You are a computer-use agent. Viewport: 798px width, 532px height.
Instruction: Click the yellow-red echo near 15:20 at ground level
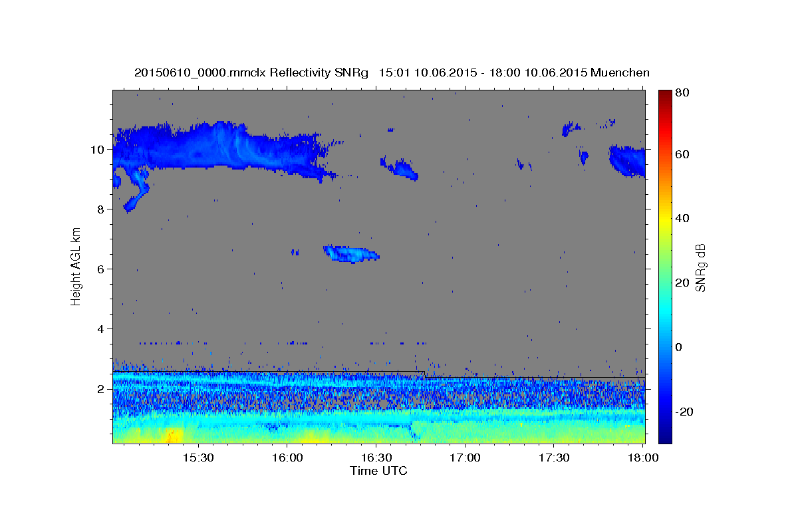coord(172,435)
